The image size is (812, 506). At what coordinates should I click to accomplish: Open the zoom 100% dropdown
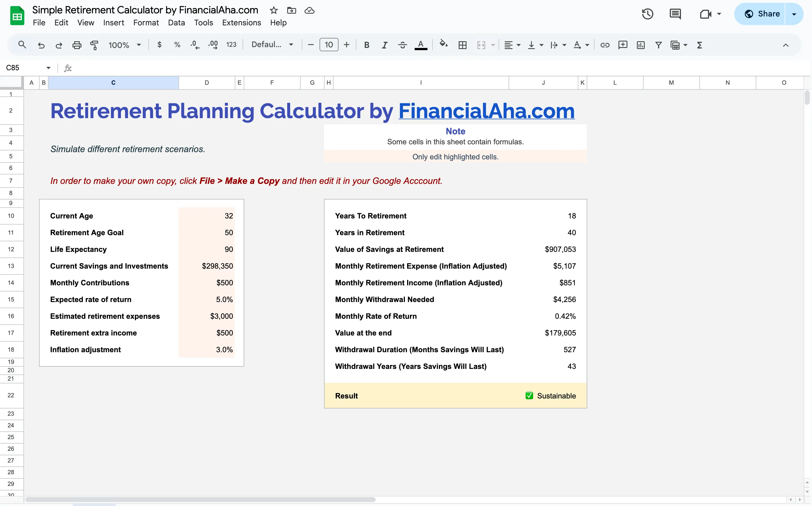pyautogui.click(x=125, y=45)
